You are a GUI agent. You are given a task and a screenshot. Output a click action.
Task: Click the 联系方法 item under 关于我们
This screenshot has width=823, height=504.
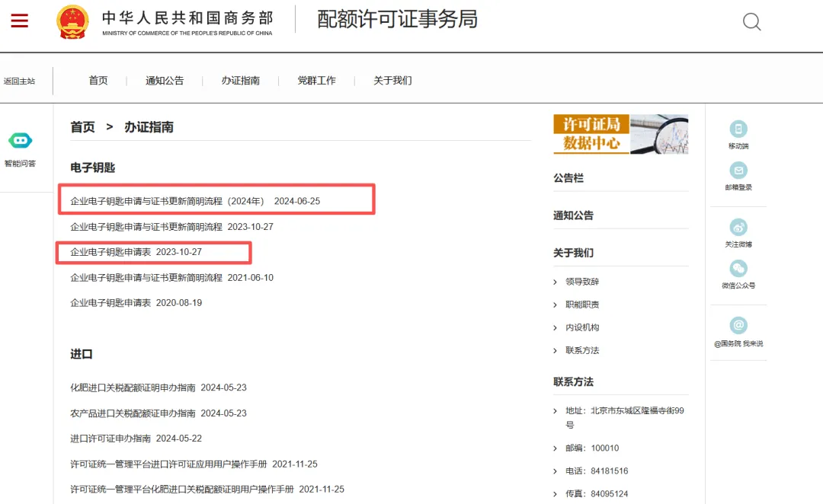pyautogui.click(x=583, y=350)
